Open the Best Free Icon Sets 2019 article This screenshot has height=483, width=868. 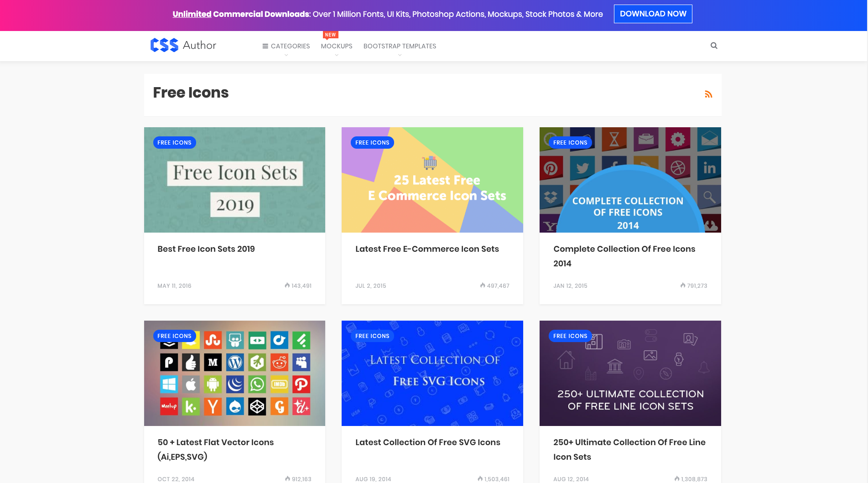click(x=206, y=249)
